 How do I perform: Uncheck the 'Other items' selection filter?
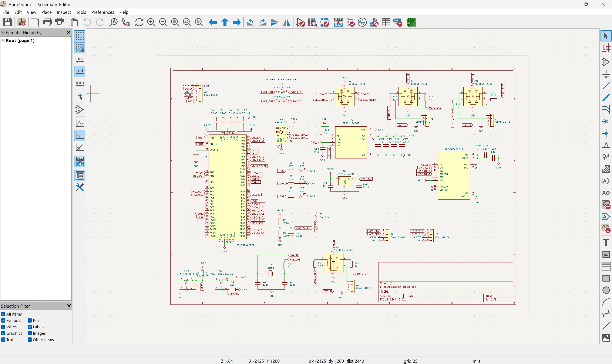pos(41,340)
